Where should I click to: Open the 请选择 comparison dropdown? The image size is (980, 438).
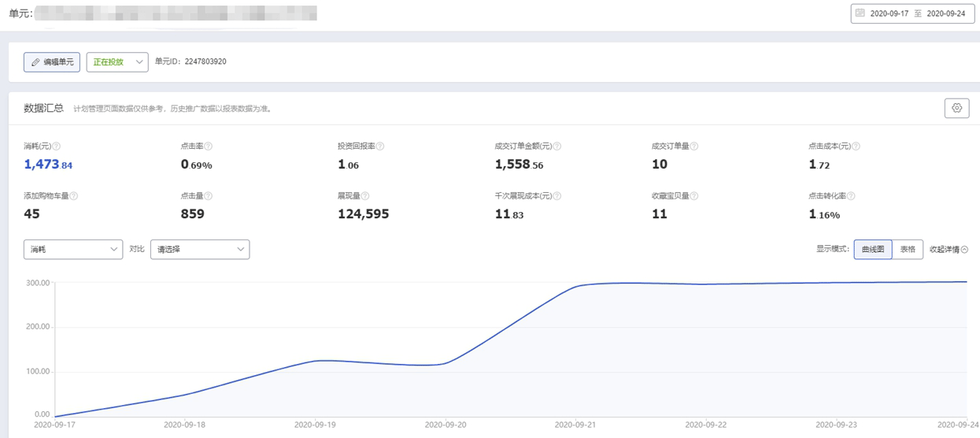(x=200, y=249)
